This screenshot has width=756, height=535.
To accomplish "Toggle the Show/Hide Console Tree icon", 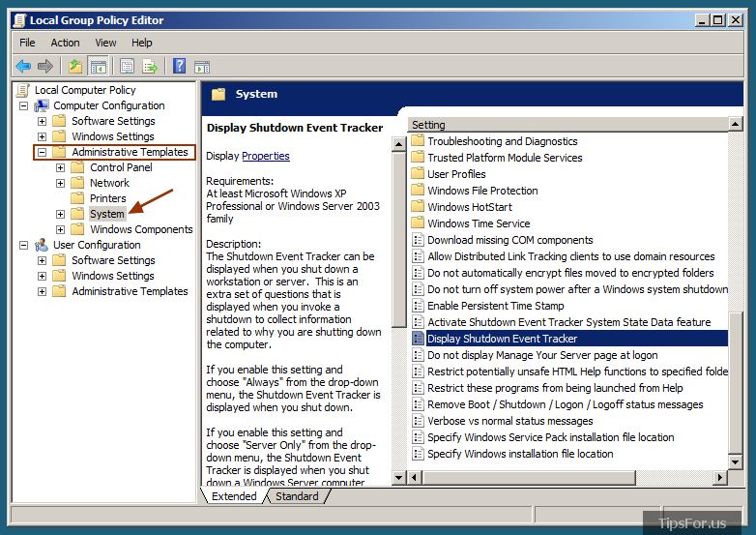I will point(99,67).
